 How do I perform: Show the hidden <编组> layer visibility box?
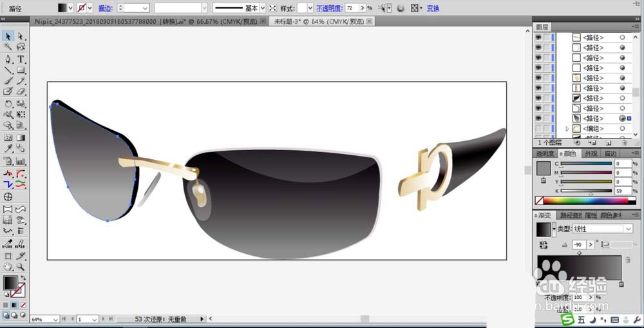click(x=538, y=129)
